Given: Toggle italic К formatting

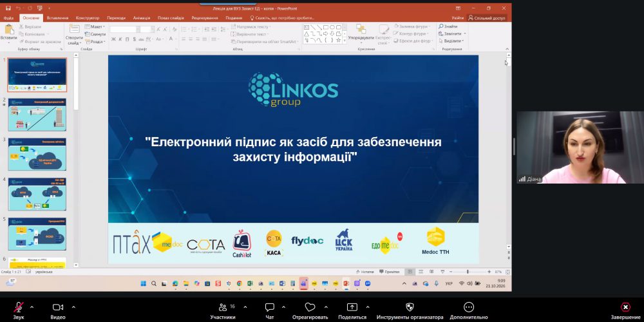Looking at the screenshot, I should coord(121,39).
